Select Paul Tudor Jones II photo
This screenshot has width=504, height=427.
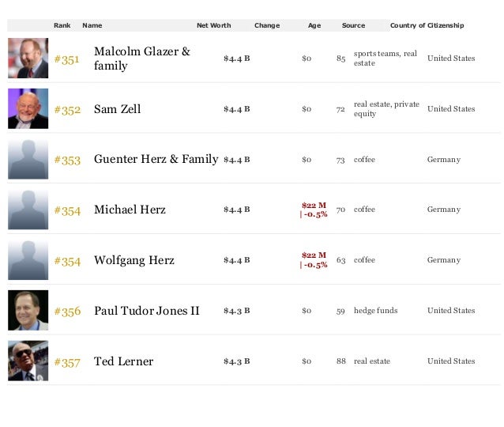(28, 311)
